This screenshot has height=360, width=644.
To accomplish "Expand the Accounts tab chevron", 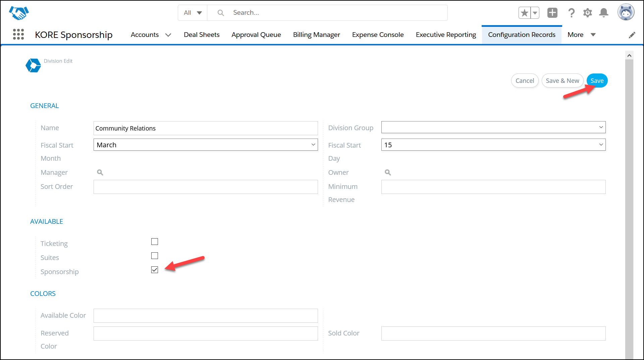I will [168, 35].
